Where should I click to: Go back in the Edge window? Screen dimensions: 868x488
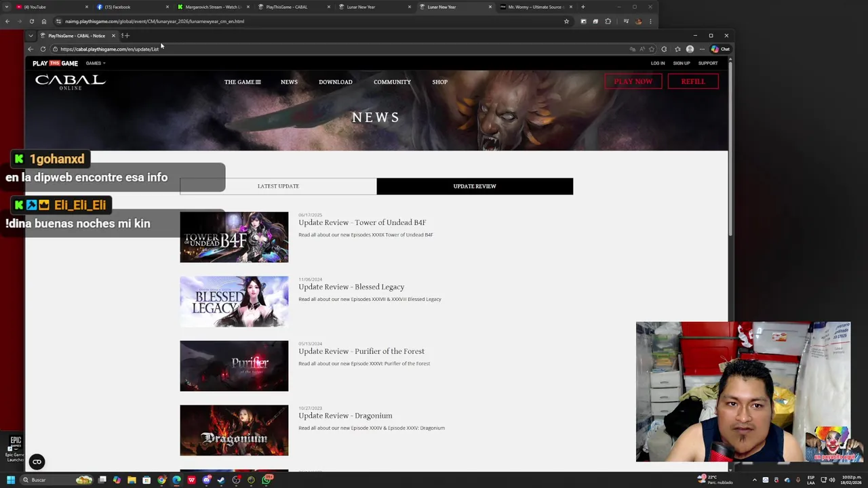pos(31,49)
